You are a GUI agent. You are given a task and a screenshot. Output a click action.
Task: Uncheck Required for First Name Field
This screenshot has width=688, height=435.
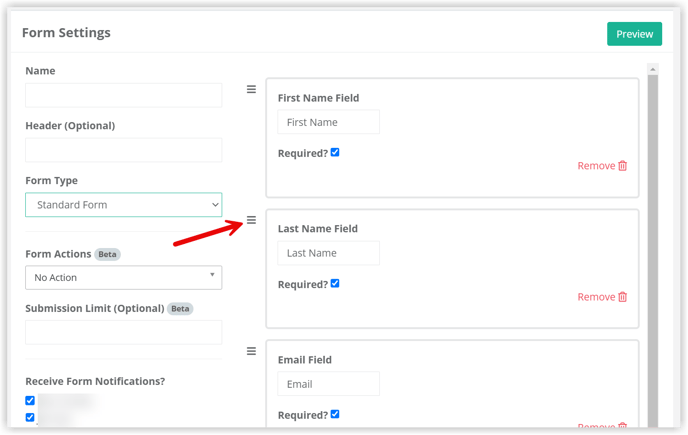(x=335, y=152)
